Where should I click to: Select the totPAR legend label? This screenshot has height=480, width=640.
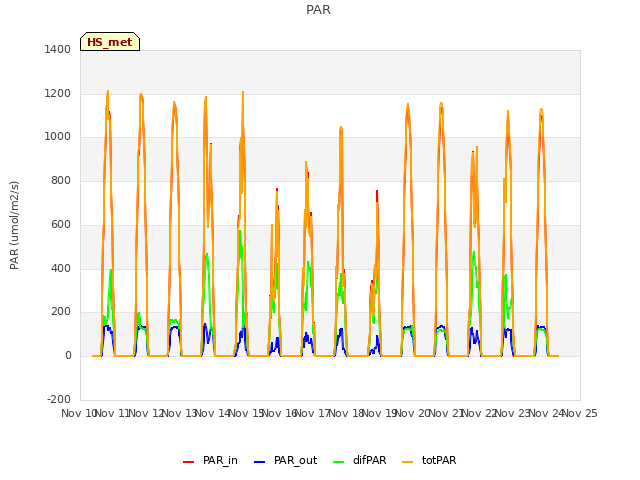tap(439, 460)
